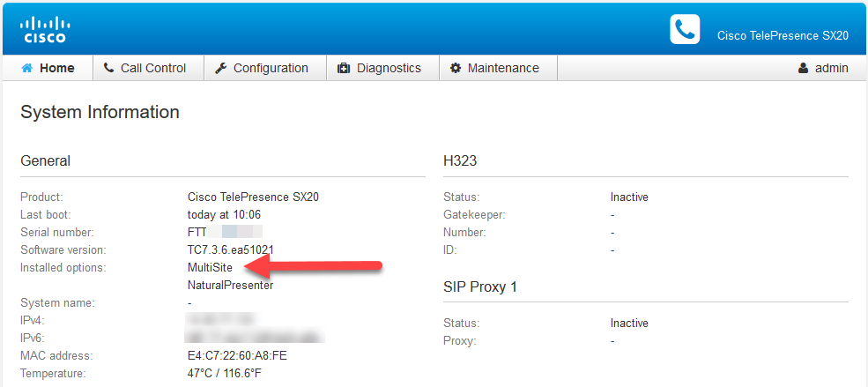Open the Home tab

click(48, 68)
